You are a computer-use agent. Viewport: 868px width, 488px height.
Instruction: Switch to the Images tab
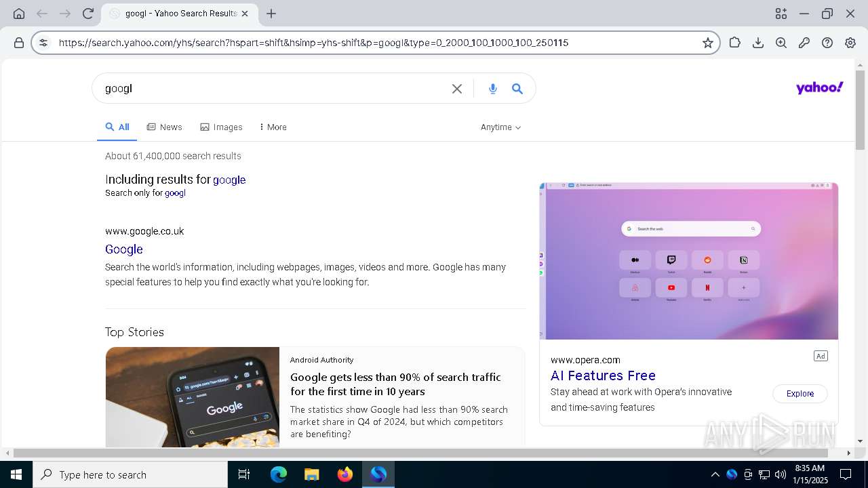point(221,127)
